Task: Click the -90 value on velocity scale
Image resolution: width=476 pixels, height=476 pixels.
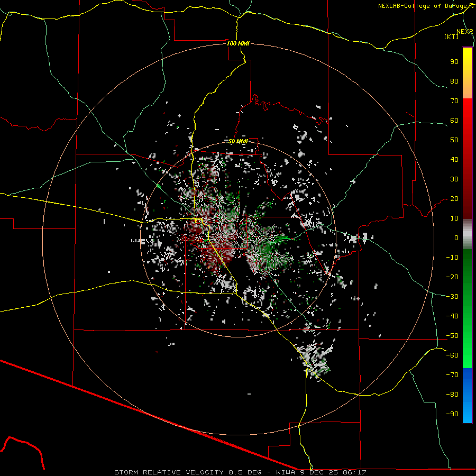Action: coord(452,414)
